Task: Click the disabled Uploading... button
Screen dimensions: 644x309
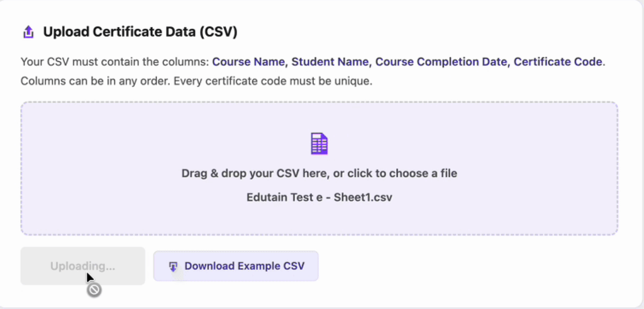Action: pos(82,266)
